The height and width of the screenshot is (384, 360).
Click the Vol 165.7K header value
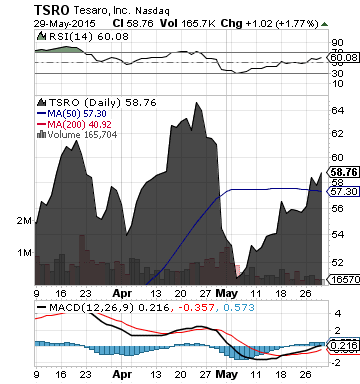[188, 23]
